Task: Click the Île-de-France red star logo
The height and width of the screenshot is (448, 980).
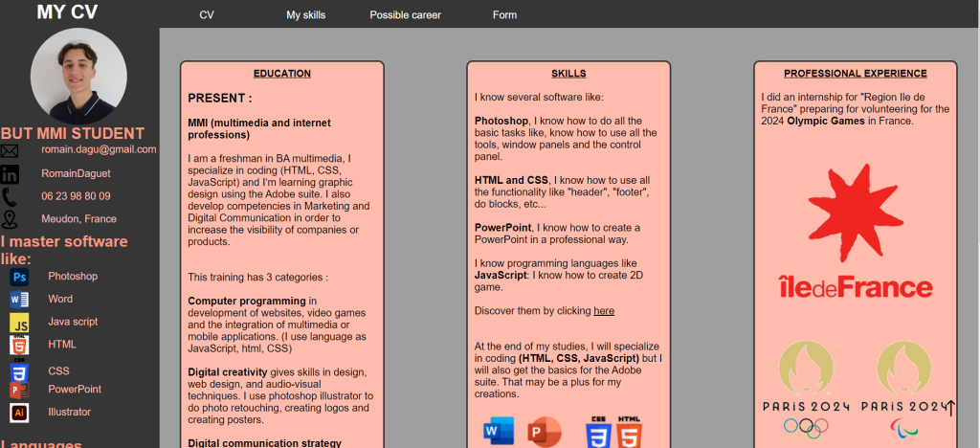Action: 856,213
